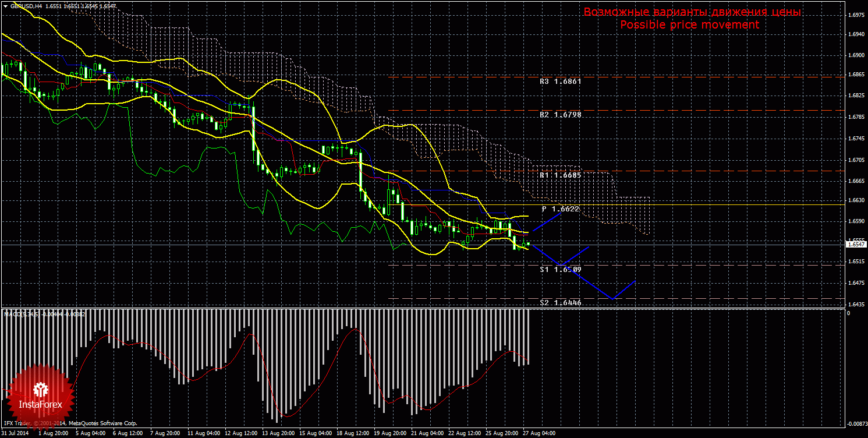Image resolution: width=868 pixels, height=438 pixels.
Task: Click the R1 1.6685 level label
Action: (x=560, y=175)
